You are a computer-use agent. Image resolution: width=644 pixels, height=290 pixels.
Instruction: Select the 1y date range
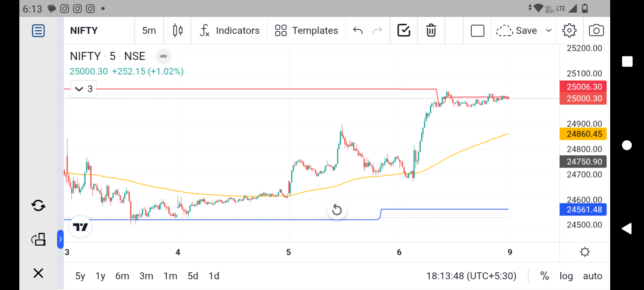point(100,276)
